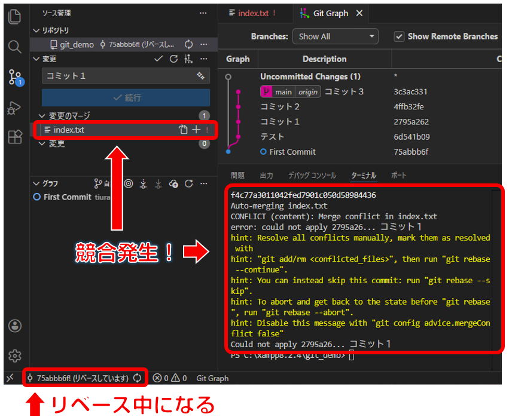Click Git Graph in the status bar

click(x=212, y=378)
